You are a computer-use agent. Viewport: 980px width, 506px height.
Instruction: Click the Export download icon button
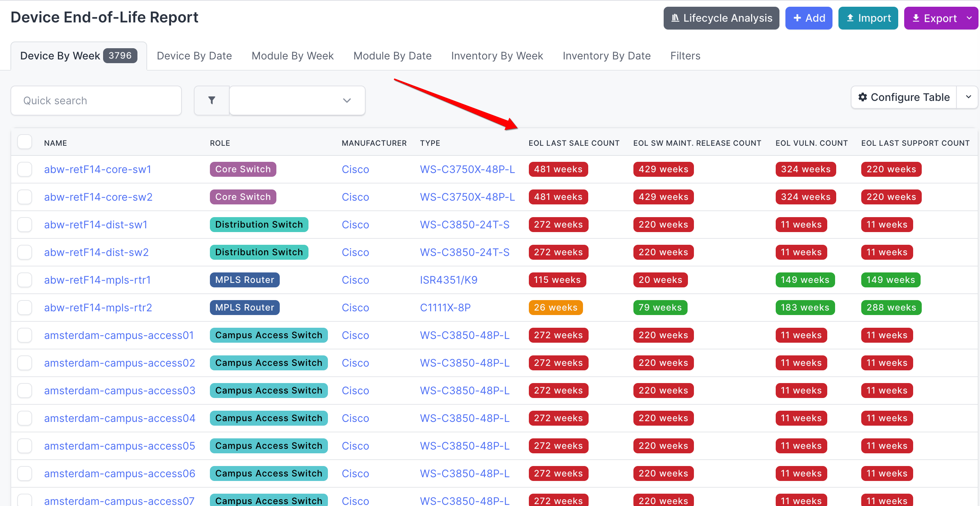(934, 18)
